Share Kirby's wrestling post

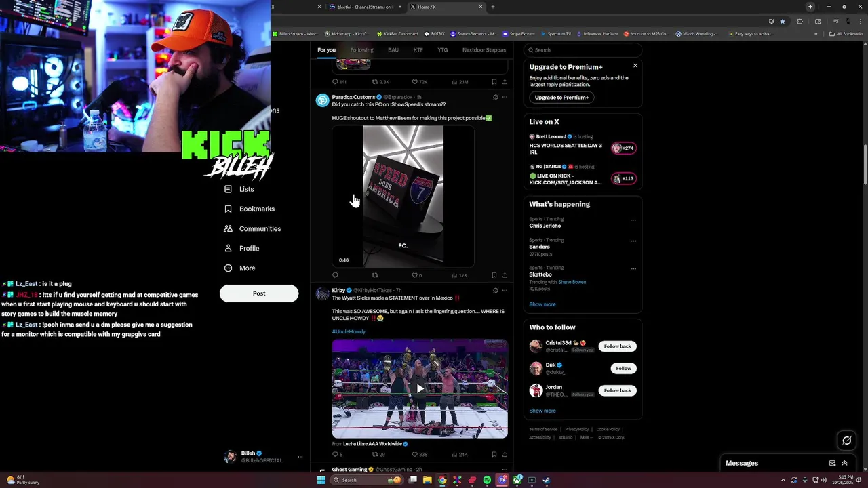505,454
